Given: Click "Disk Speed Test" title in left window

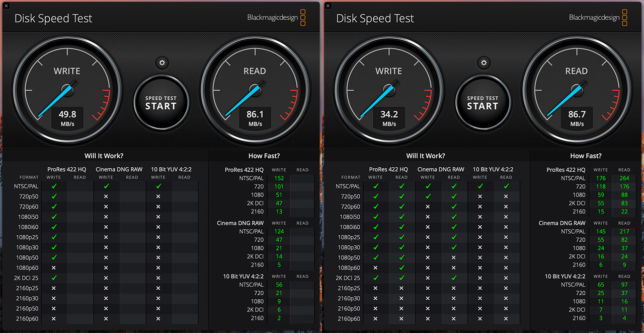Looking at the screenshot, I should coord(53,19).
